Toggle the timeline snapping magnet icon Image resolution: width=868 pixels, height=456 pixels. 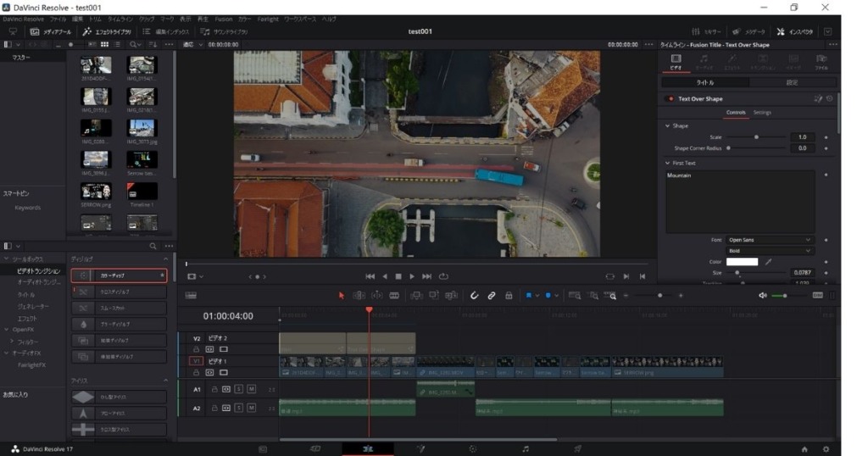pyautogui.click(x=474, y=295)
